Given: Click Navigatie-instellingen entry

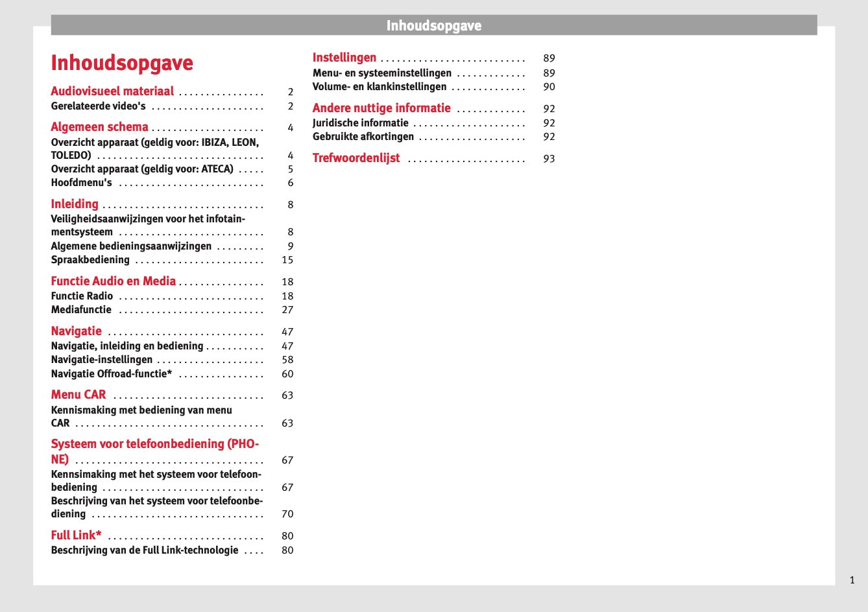Looking at the screenshot, I should pos(102,360).
